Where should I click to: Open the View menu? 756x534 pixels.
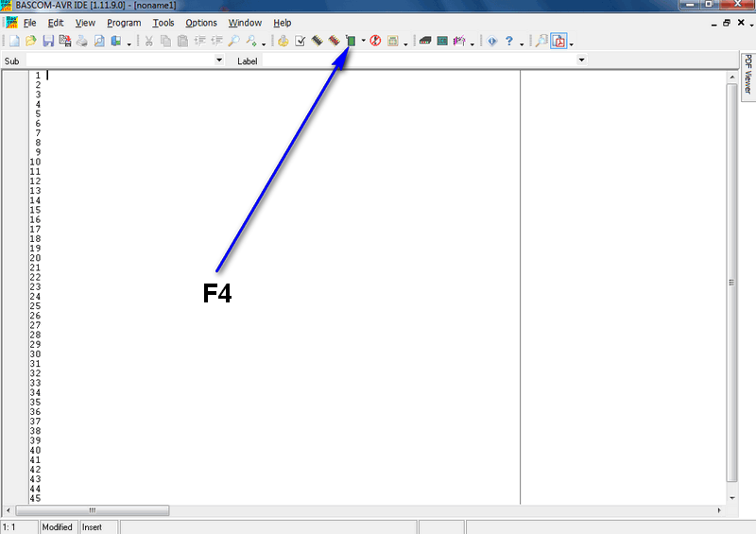tap(85, 23)
